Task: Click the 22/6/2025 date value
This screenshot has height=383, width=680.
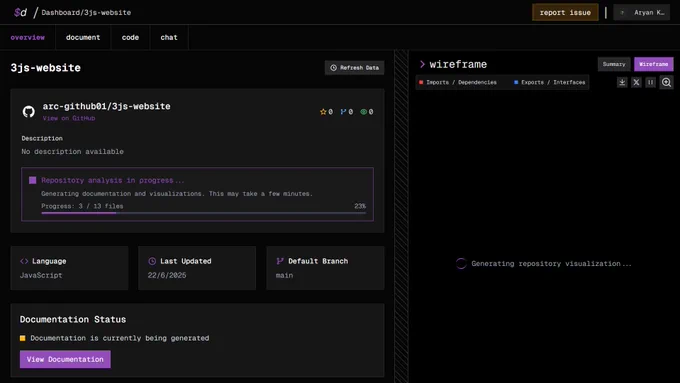Action: tap(167, 275)
